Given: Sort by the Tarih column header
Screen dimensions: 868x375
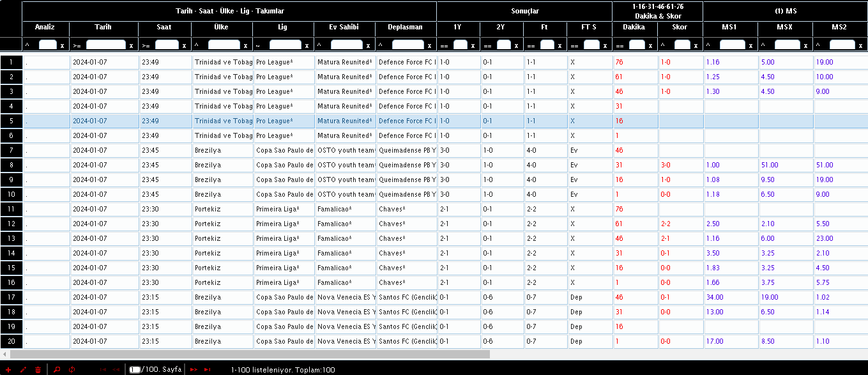Looking at the screenshot, I should (103, 27).
